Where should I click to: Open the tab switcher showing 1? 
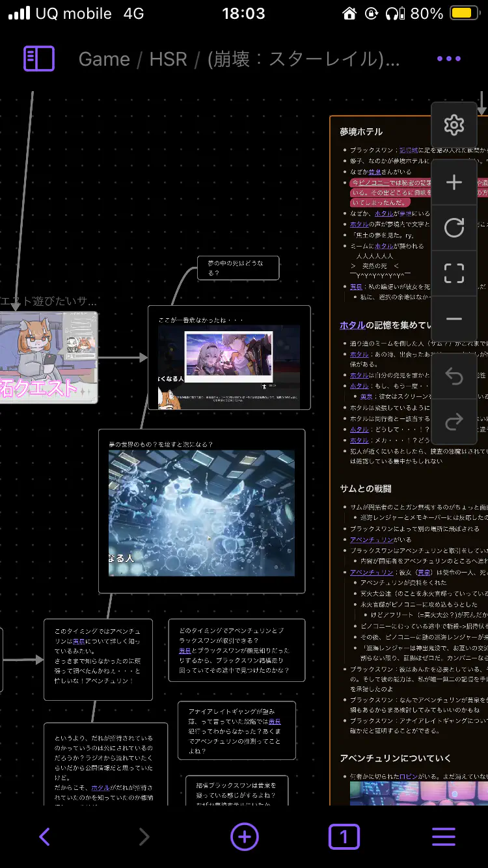pos(344,837)
